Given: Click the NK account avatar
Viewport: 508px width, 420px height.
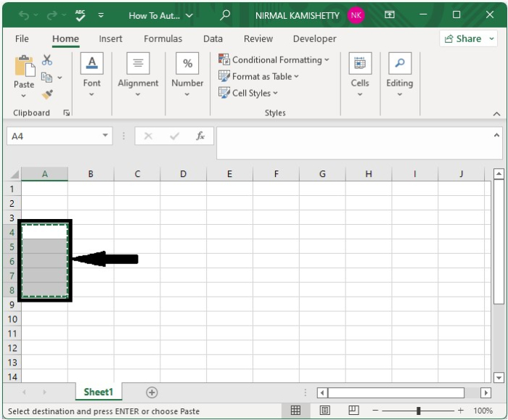Looking at the screenshot, I should click(356, 15).
